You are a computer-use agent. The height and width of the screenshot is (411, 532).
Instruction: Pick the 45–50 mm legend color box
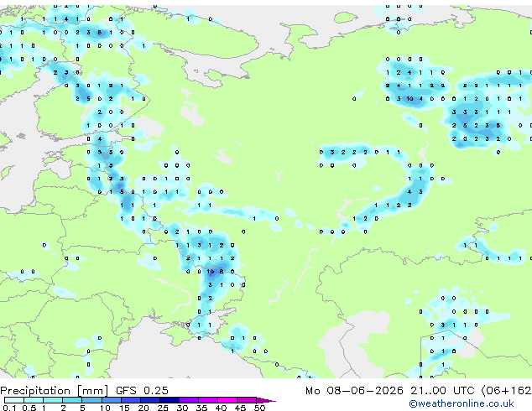247,400
